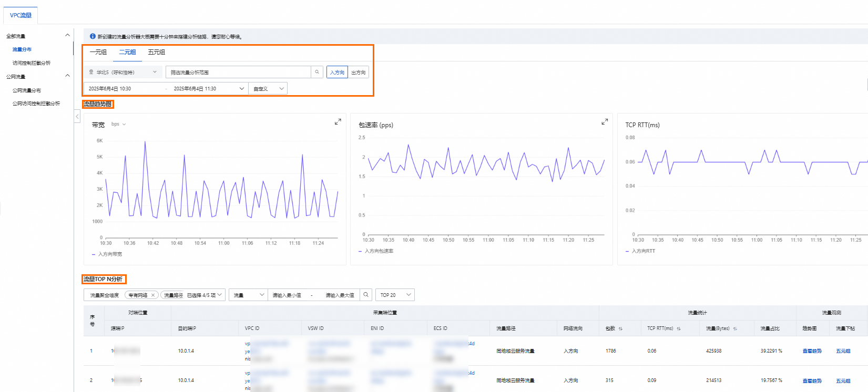868x392 pixels.
Task: Click packet count 1786 in row 1
Action: 611,351
